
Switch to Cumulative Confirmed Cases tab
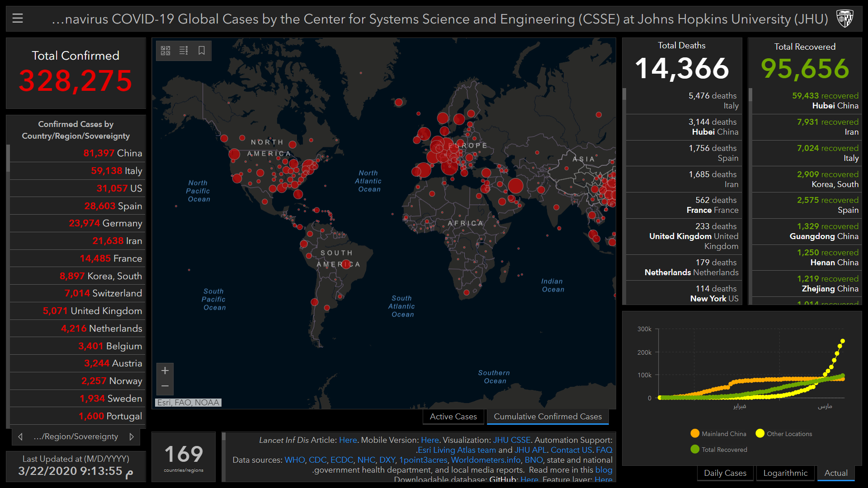coord(547,417)
